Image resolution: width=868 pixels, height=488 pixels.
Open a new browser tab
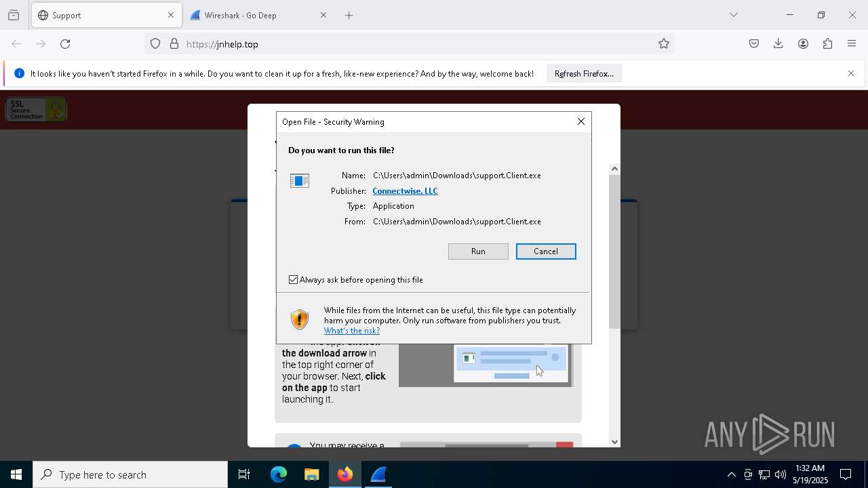click(x=349, y=15)
